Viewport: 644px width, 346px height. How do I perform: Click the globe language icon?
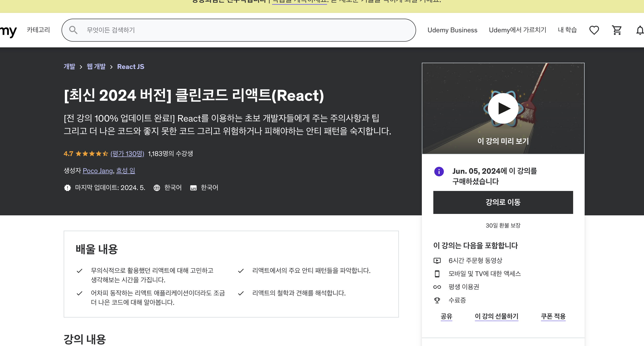(x=157, y=188)
